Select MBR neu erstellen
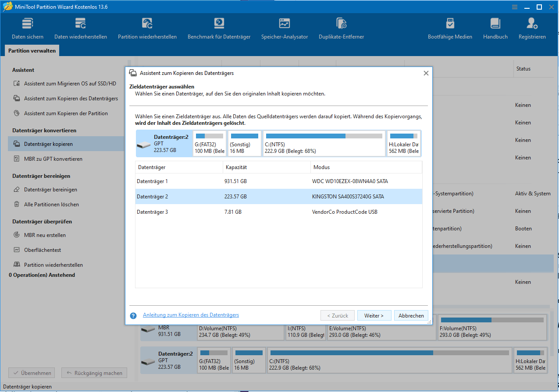559x392 pixels. point(45,235)
